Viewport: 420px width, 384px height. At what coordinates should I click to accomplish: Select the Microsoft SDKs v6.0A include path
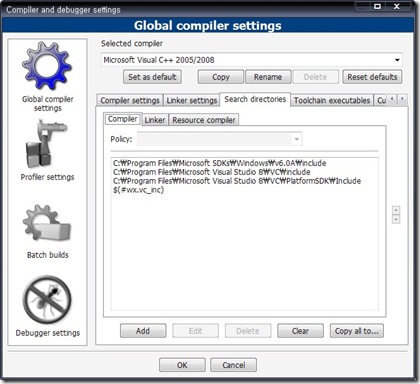(x=219, y=163)
